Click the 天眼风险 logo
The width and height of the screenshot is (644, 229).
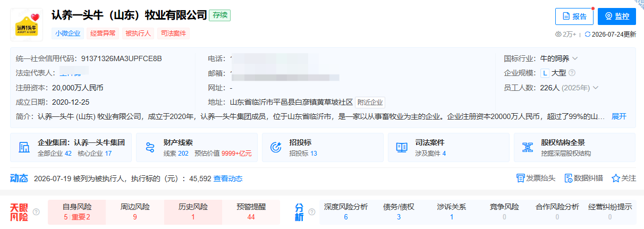(x=20, y=211)
